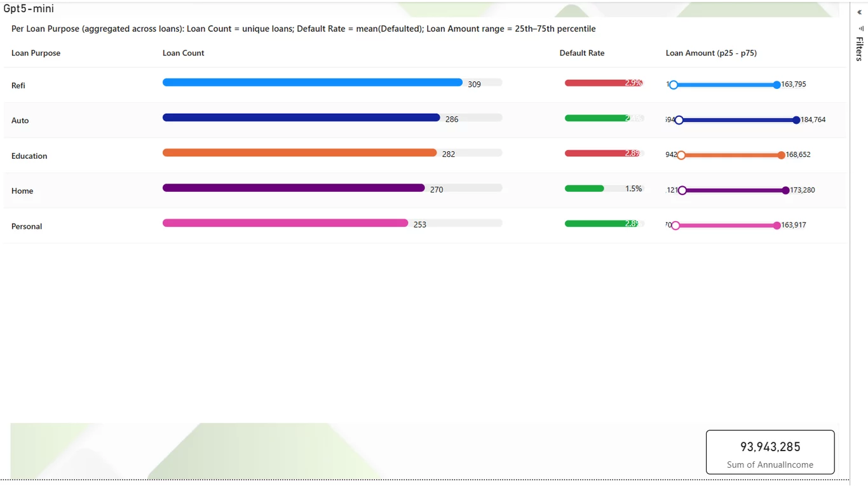Viewport: 868px width, 488px height.
Task: Select the Home row label
Action: click(x=22, y=191)
